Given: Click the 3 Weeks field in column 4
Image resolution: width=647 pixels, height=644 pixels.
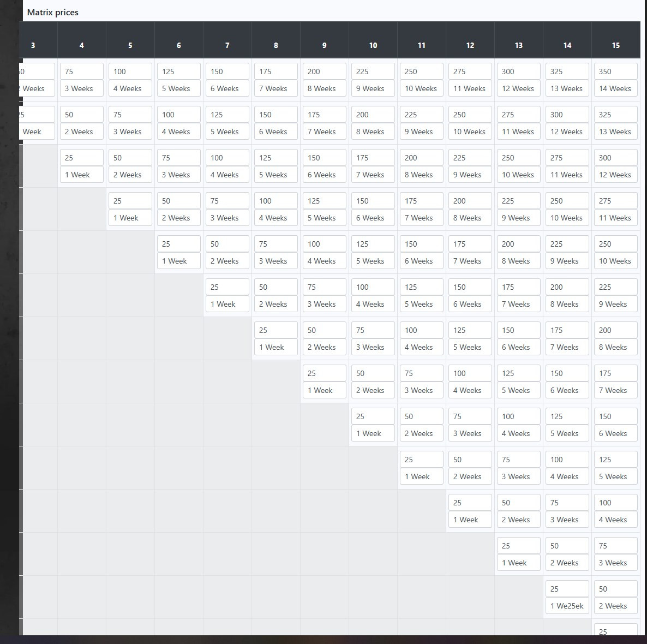Looking at the screenshot, I should click(82, 88).
